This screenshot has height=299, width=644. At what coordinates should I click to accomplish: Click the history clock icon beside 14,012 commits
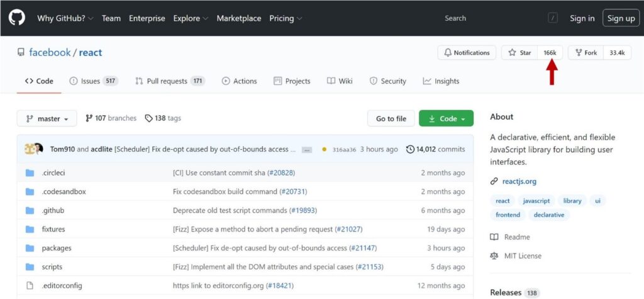(x=410, y=149)
